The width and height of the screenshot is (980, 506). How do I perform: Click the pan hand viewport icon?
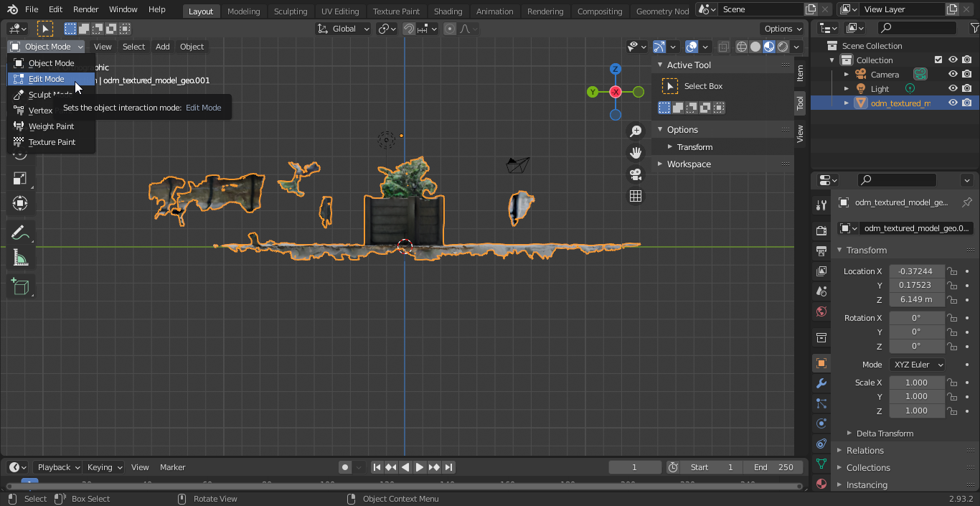click(x=636, y=153)
